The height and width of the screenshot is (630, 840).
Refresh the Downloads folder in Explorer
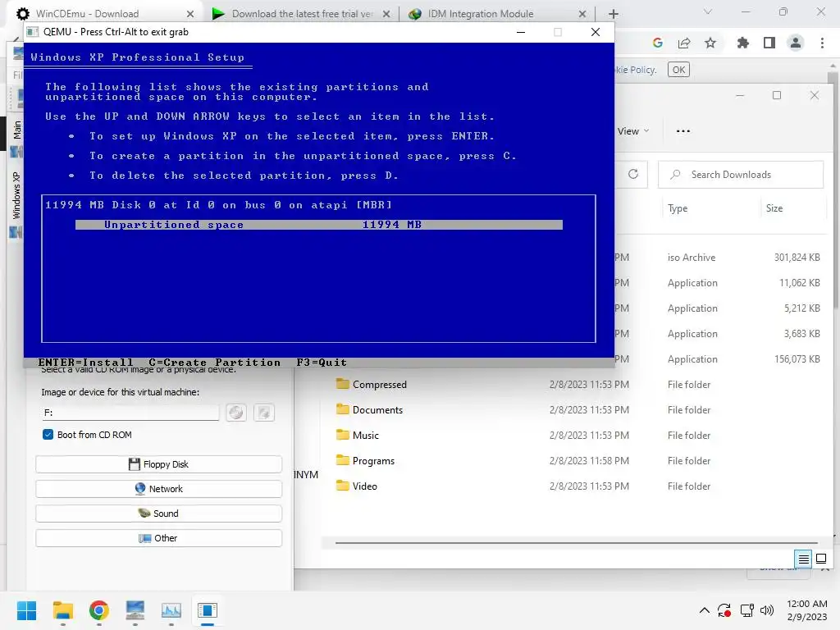633,174
